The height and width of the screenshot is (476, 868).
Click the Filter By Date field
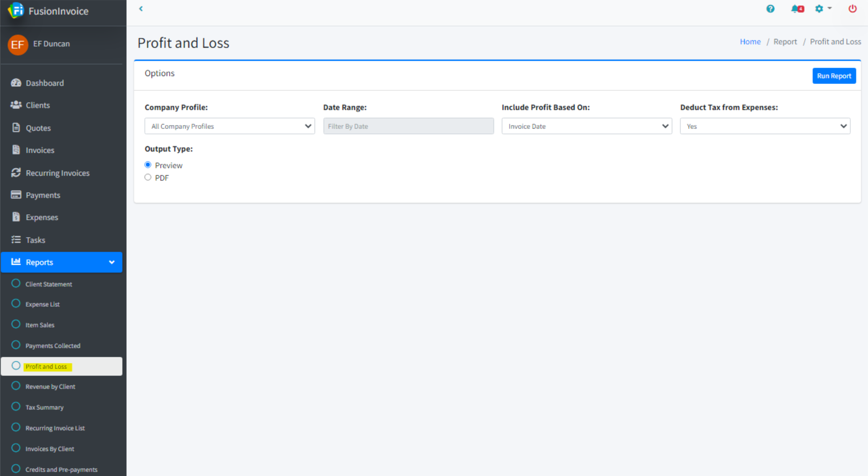point(408,126)
